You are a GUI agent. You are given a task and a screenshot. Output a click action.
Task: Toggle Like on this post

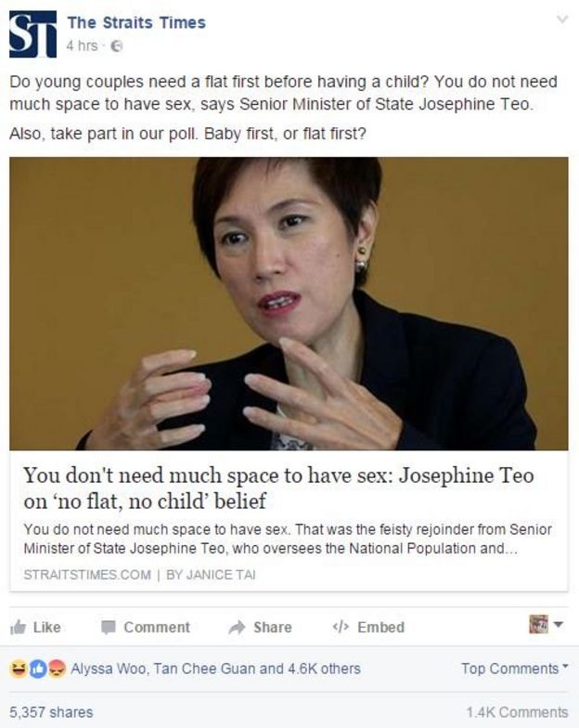35,628
